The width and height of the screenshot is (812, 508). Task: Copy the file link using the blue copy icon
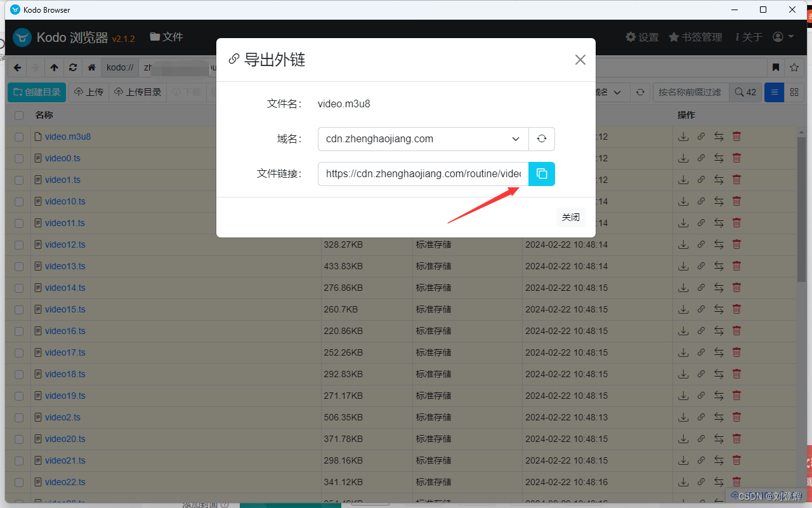542,174
